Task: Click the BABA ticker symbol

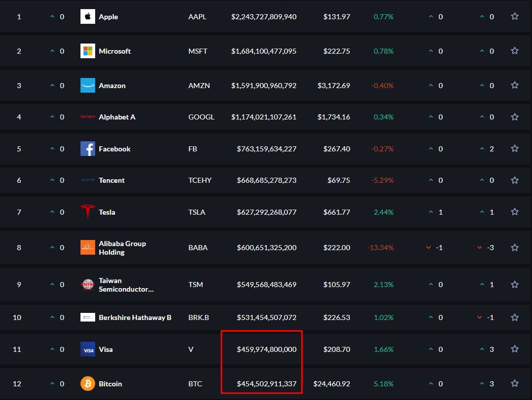Action: 198,248
